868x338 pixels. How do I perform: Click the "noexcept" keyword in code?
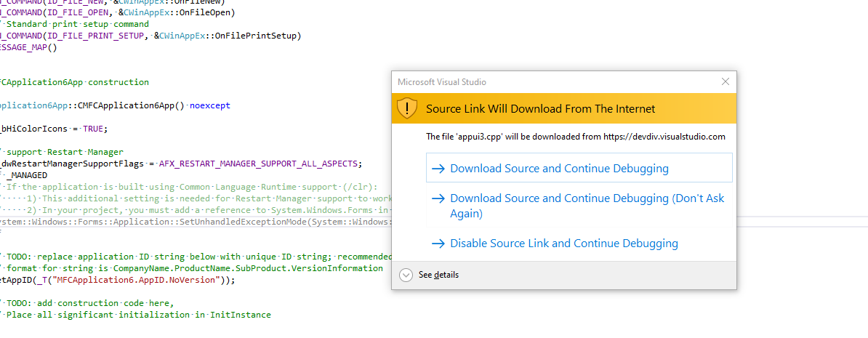[x=210, y=105]
